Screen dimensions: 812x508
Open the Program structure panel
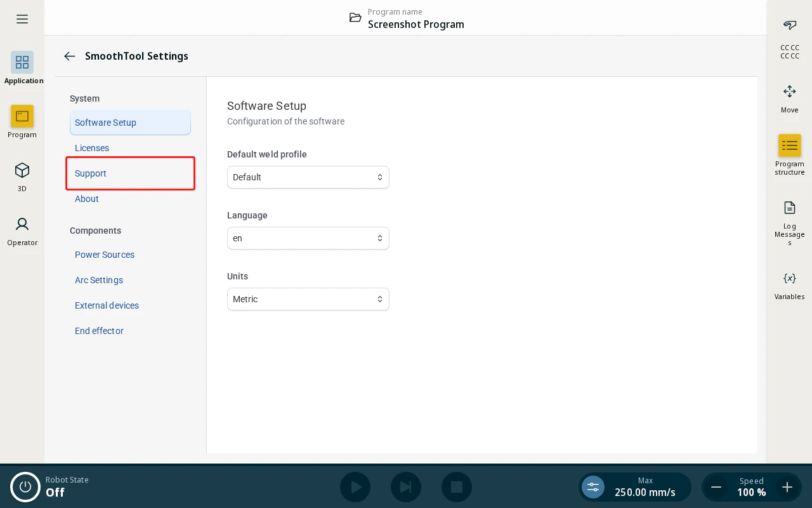(790, 154)
